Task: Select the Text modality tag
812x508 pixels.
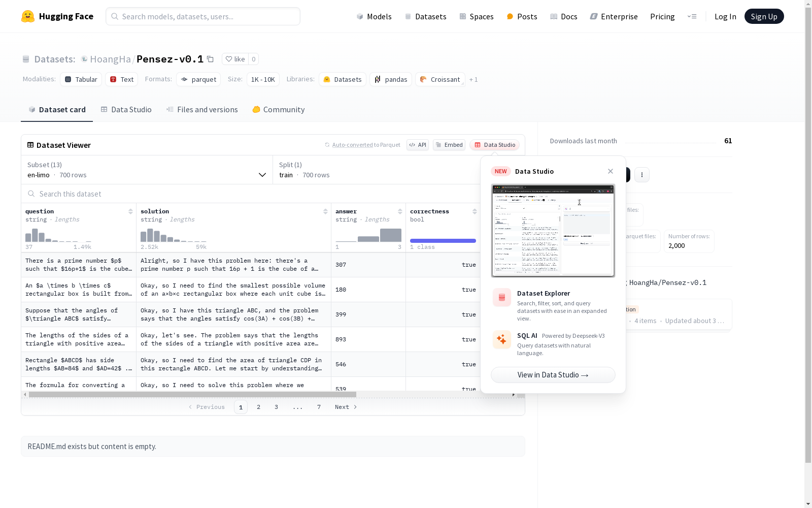Action: tap(122, 79)
